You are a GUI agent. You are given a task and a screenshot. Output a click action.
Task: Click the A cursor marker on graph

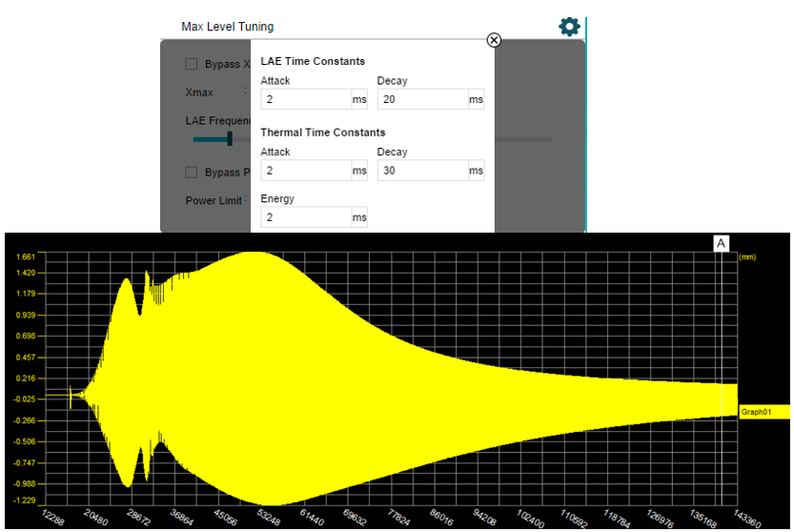click(x=722, y=244)
